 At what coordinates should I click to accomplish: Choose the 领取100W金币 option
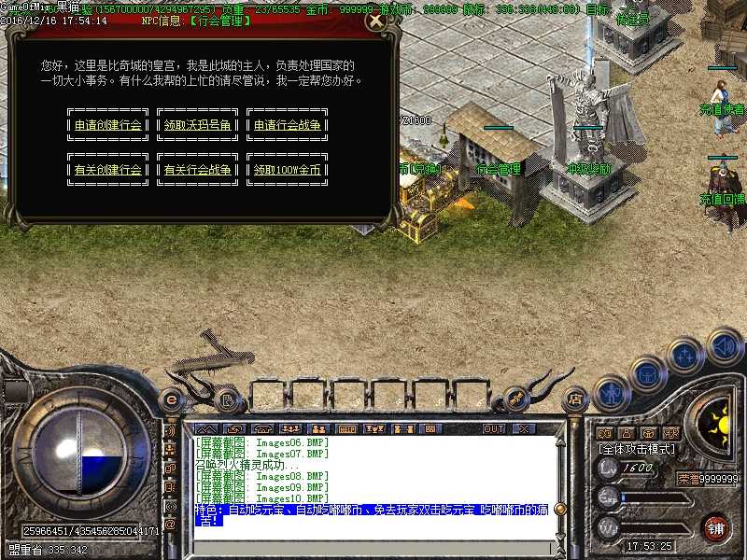pos(287,170)
